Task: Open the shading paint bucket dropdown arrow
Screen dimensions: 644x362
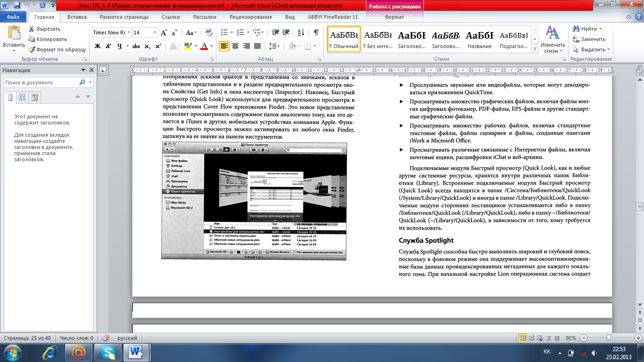Action: tap(300, 46)
